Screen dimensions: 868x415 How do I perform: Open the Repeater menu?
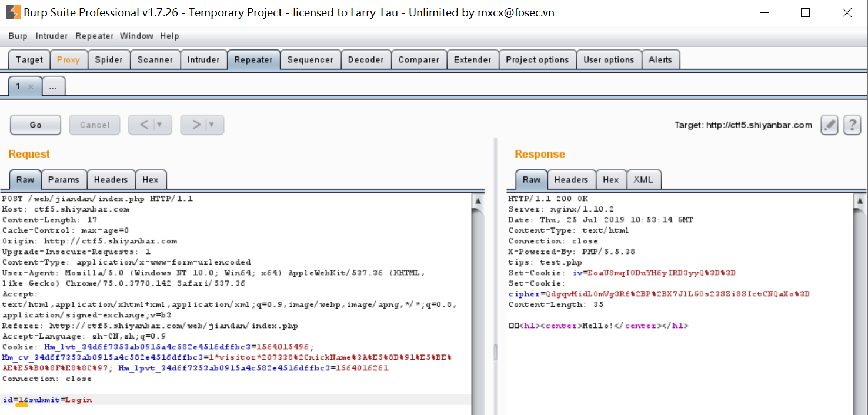pyautogui.click(x=94, y=36)
